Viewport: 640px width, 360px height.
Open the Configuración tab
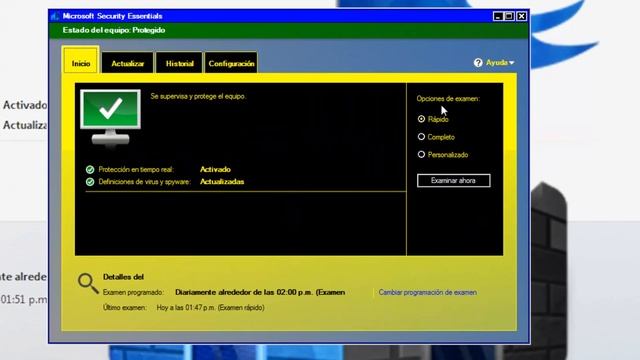[x=231, y=63]
